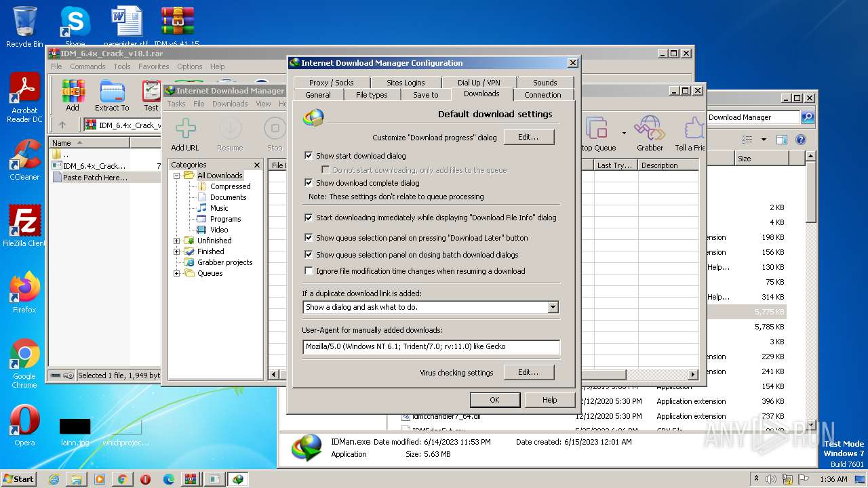Expand Queues category node

(x=177, y=273)
